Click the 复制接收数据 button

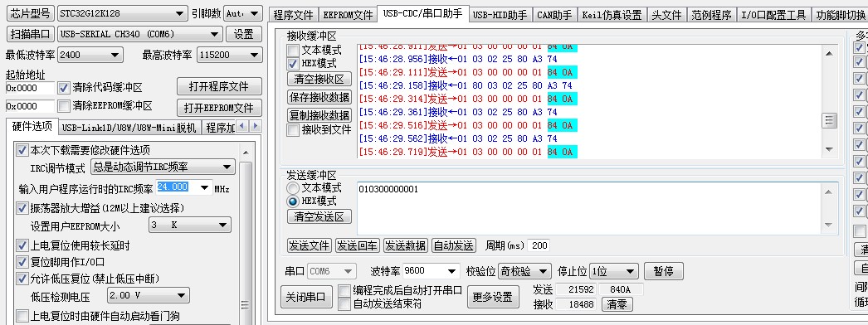tap(319, 115)
